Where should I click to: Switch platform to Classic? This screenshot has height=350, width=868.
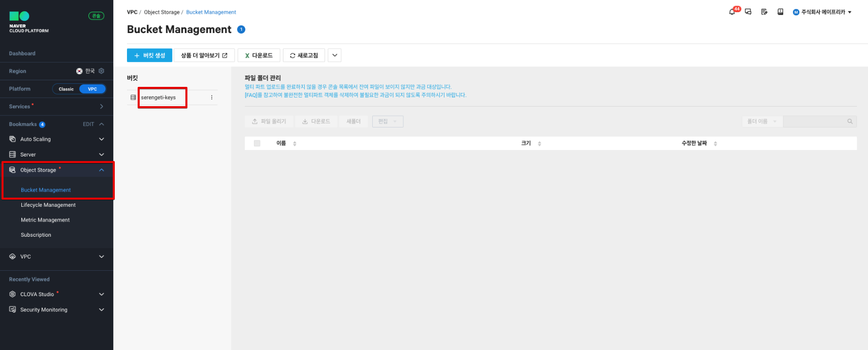pos(66,89)
